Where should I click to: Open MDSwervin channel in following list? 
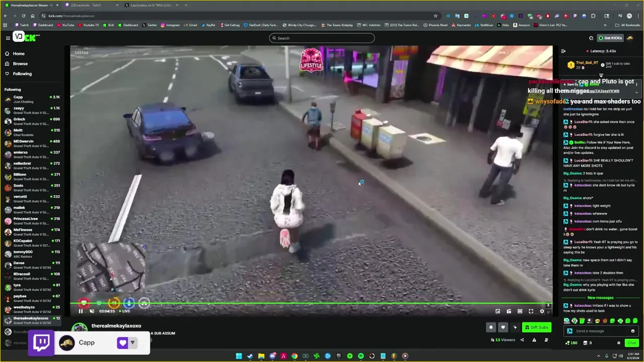click(32, 143)
